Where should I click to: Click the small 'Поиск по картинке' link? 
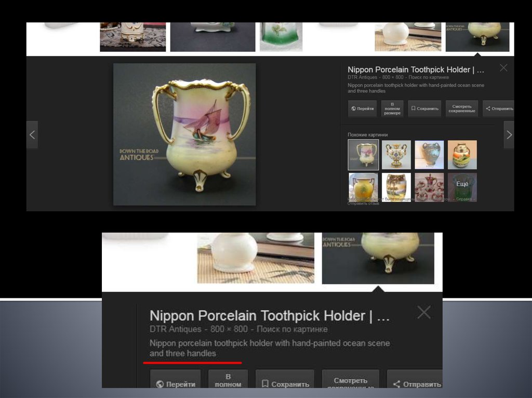429,77
